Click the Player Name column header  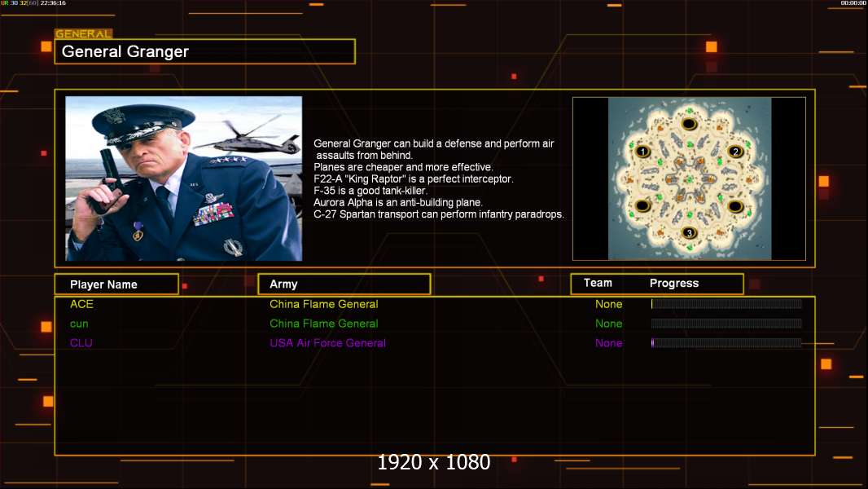(116, 284)
